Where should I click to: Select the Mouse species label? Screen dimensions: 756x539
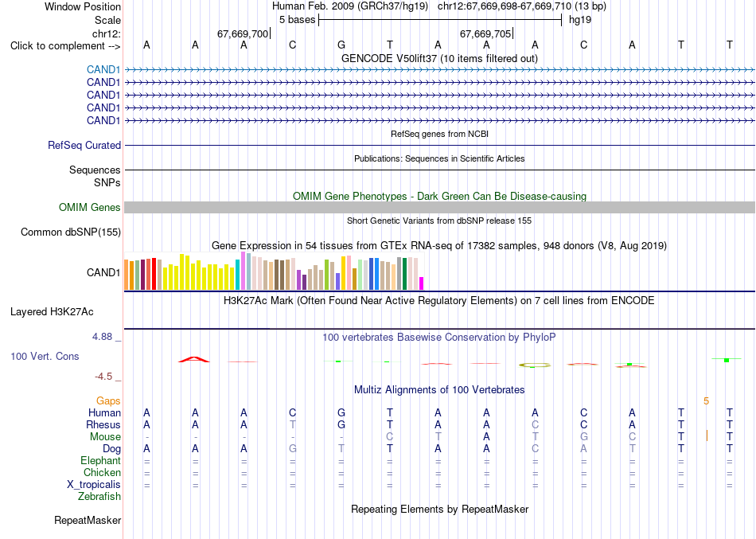pos(105,437)
